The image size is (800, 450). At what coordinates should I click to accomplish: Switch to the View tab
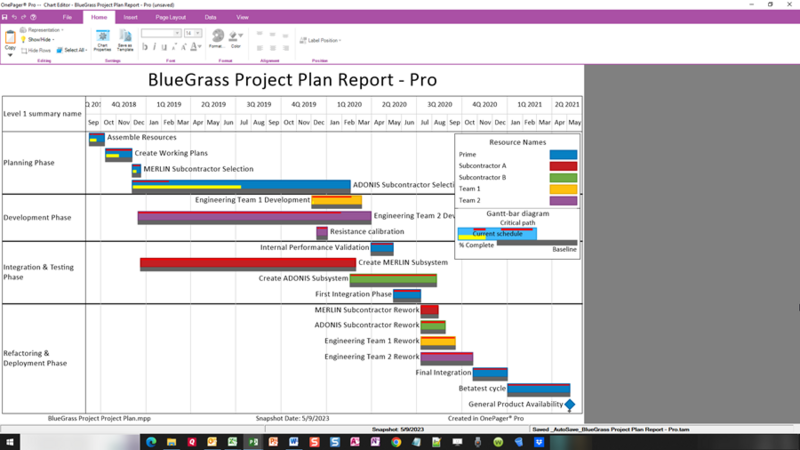coord(242,17)
